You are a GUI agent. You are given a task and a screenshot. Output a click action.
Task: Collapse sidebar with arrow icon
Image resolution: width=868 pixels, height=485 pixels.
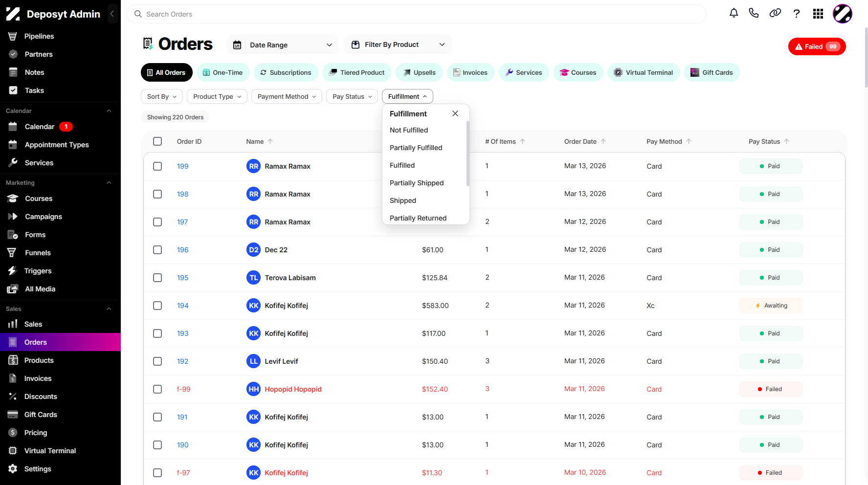tap(112, 14)
